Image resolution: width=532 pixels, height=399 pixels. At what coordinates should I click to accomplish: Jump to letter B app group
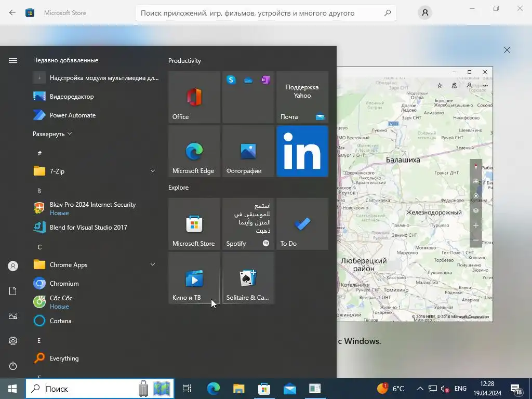point(39,191)
